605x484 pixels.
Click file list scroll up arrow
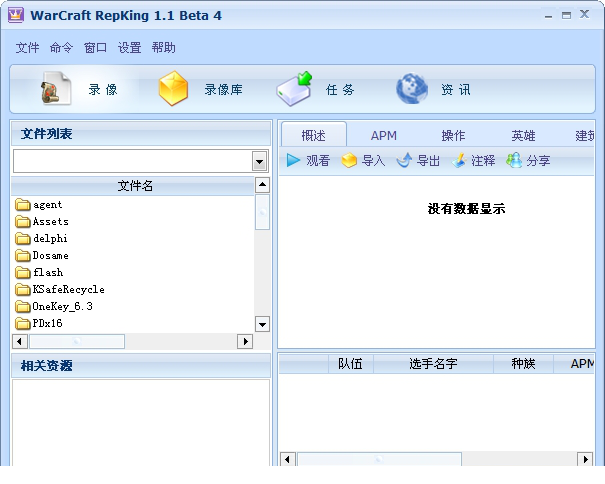click(x=262, y=185)
